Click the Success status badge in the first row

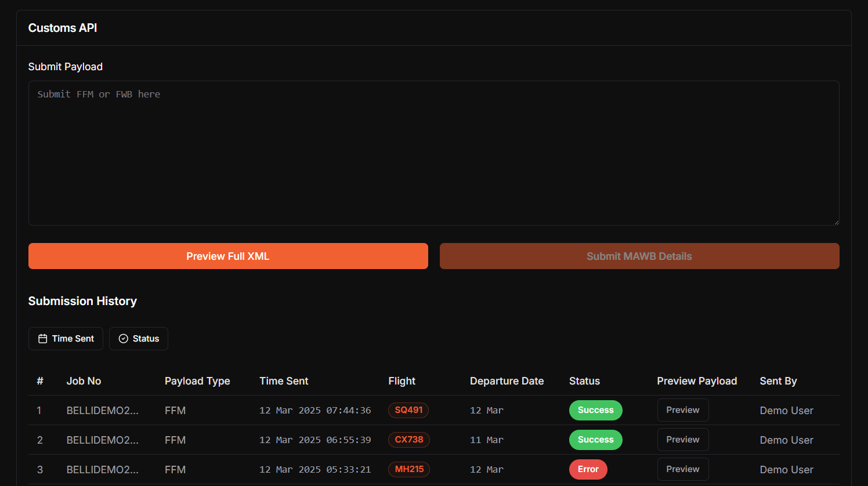coord(595,410)
